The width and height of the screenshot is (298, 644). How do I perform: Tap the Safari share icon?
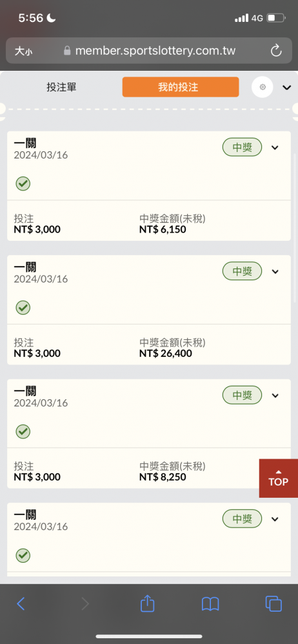[x=147, y=603]
